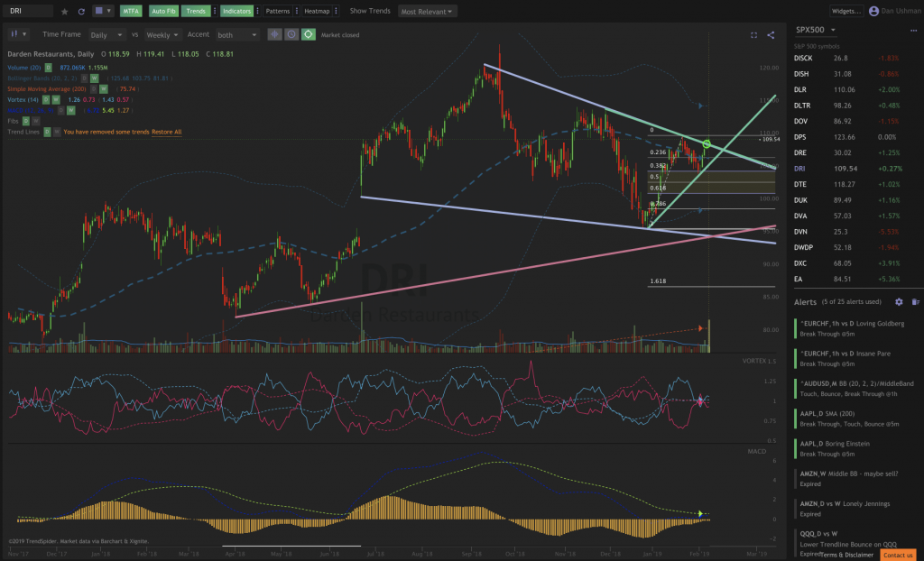Open the chart share icon
Viewport: 924px width, 561px height.
[x=771, y=35]
